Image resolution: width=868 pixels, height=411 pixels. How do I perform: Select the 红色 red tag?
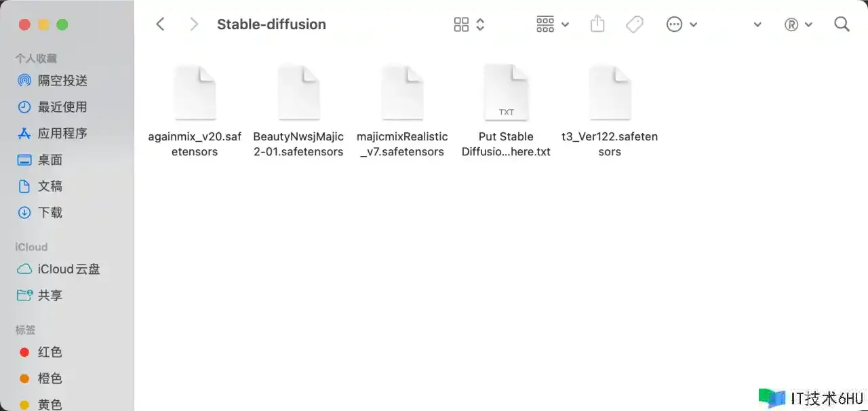tap(50, 352)
